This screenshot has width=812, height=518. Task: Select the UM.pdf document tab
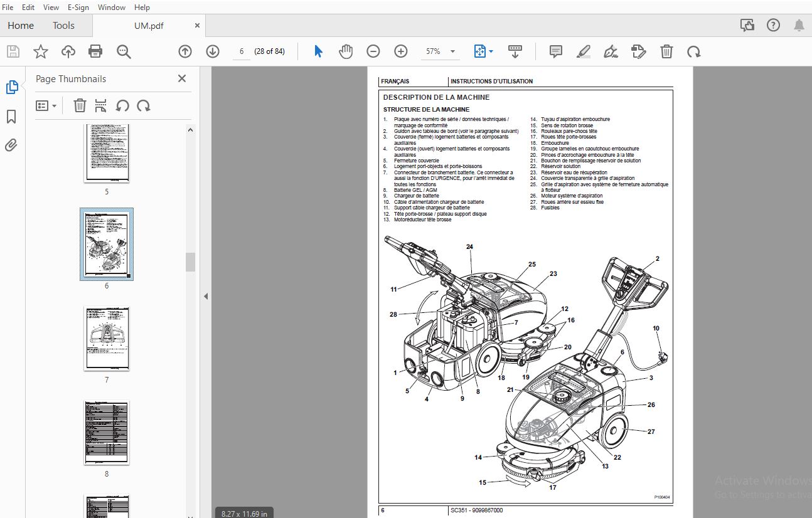point(147,26)
